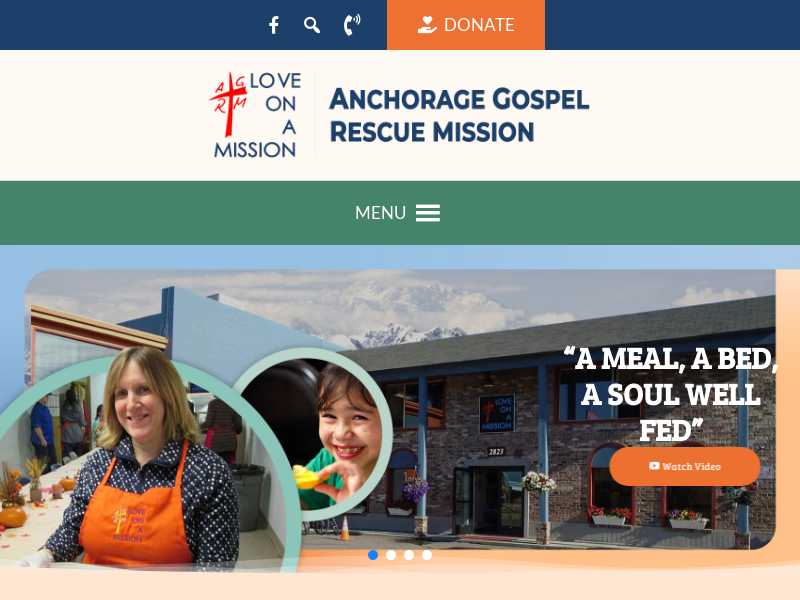Open Anchorage Gospel Rescue Mission title link

tap(459, 115)
